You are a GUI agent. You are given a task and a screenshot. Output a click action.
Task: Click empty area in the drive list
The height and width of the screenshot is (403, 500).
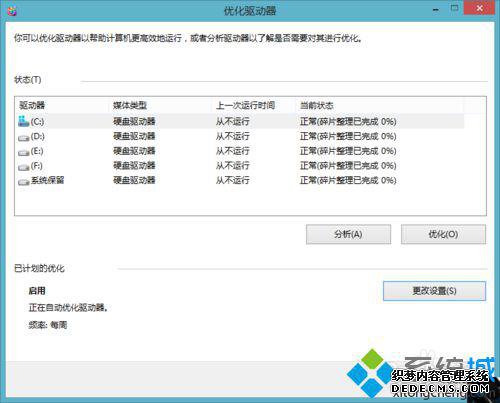coord(250,201)
